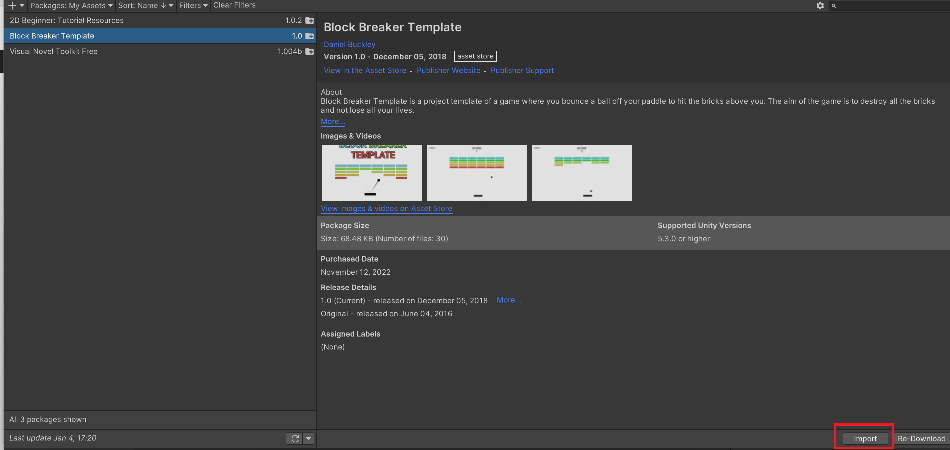Focus the package search field
The width and height of the screenshot is (950, 450).
888,5
